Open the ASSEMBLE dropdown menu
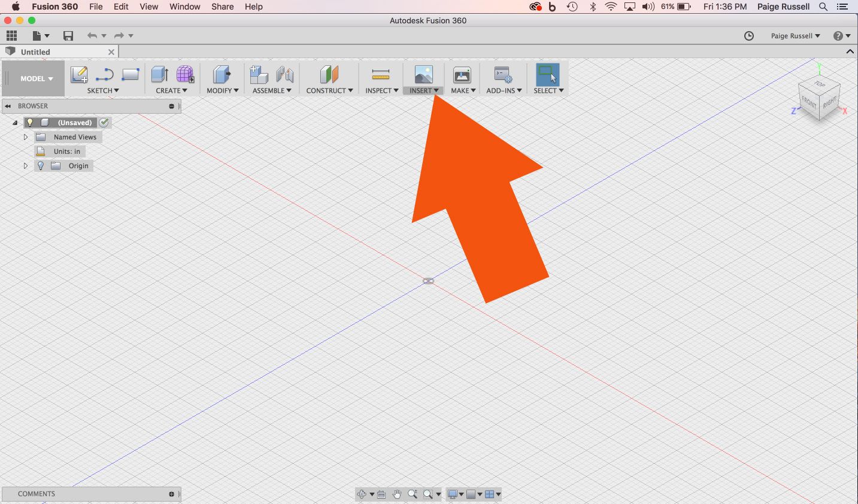The image size is (858, 504). 272,91
